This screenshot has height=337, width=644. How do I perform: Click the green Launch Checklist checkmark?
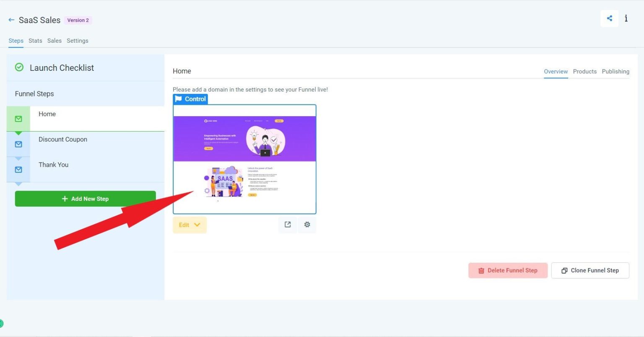[x=19, y=67]
